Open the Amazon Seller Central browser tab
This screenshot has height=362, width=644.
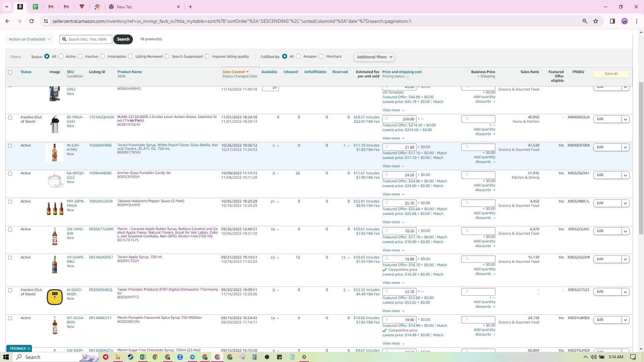(20, 7)
